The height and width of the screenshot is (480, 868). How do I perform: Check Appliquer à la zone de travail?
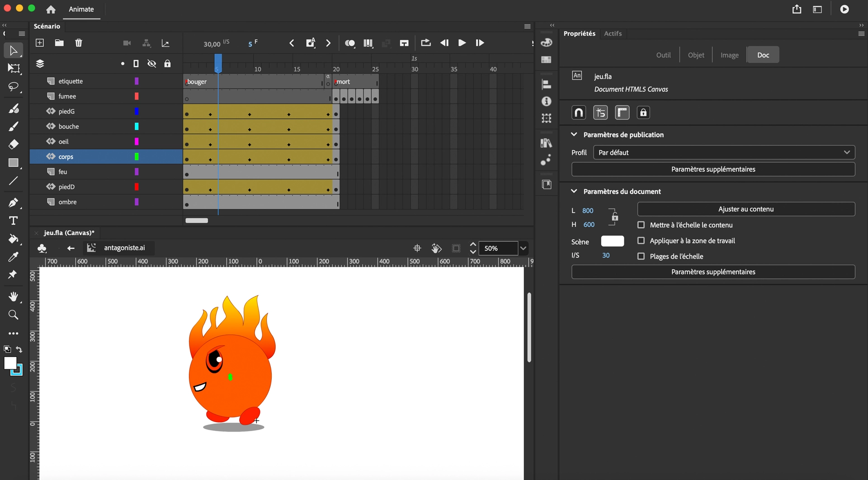[x=641, y=240]
